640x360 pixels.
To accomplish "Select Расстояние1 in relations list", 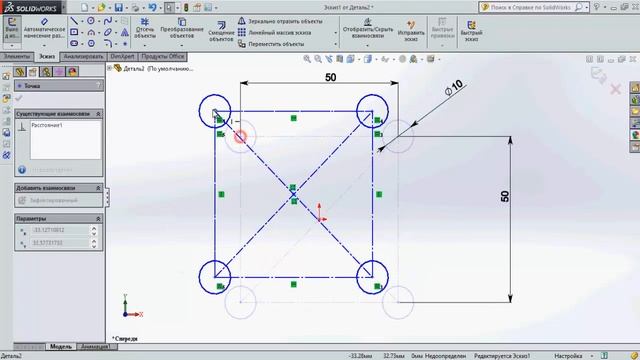I will (x=47, y=125).
